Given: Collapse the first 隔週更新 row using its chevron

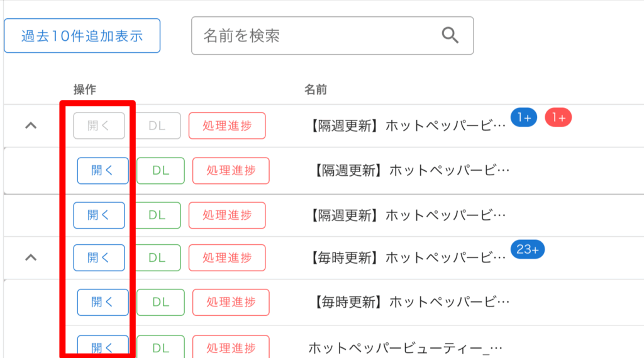Looking at the screenshot, I should (31, 126).
